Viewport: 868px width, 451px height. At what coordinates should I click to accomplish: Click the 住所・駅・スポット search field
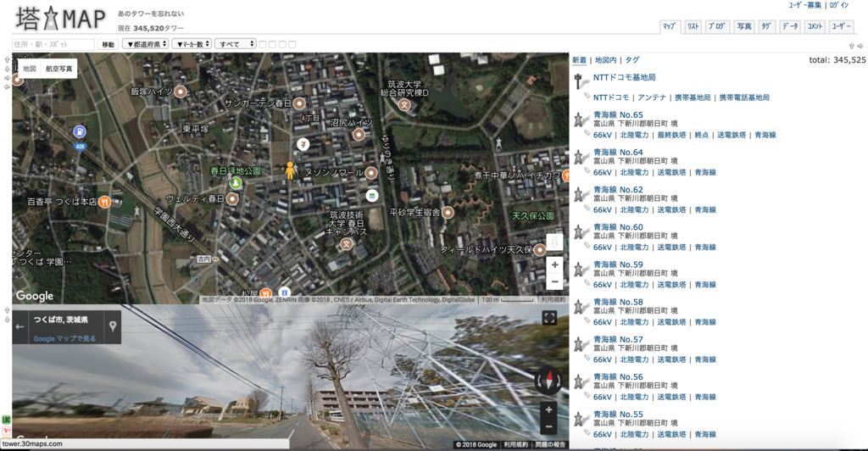[x=53, y=44]
